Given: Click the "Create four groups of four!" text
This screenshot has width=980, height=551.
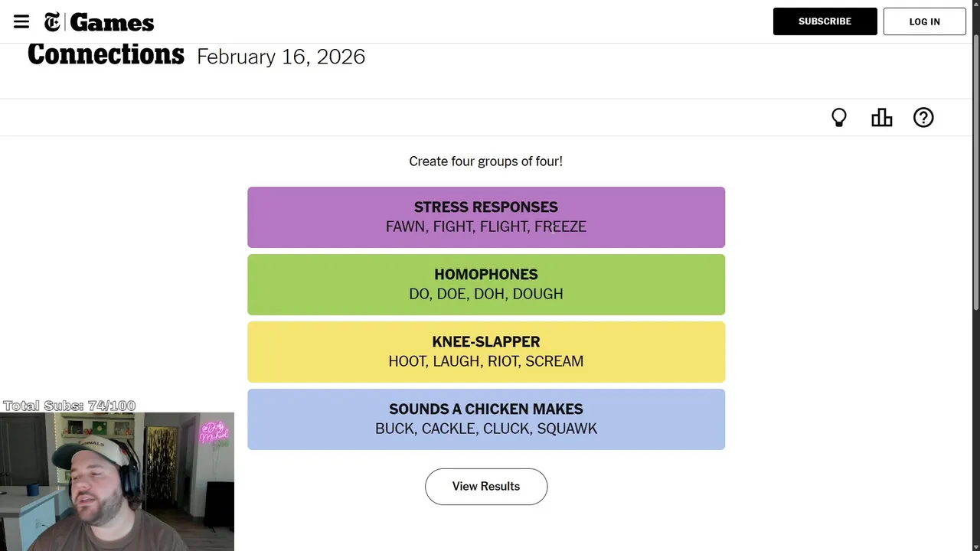Looking at the screenshot, I should [486, 161].
